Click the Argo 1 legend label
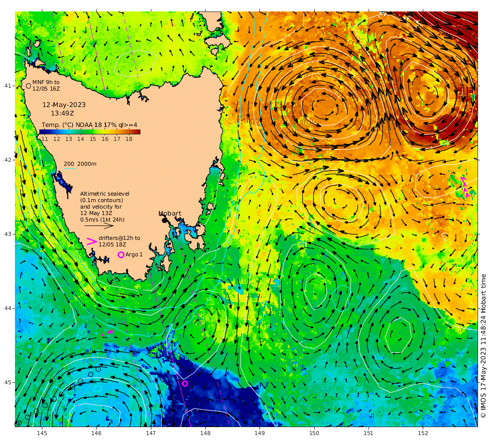Image resolution: width=488 pixels, height=448 pixels. pos(134,254)
